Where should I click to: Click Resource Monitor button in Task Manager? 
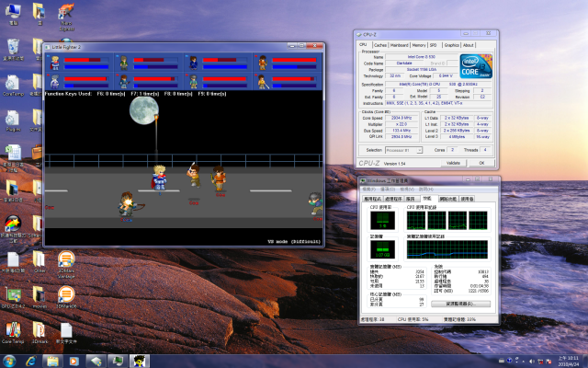(x=460, y=304)
